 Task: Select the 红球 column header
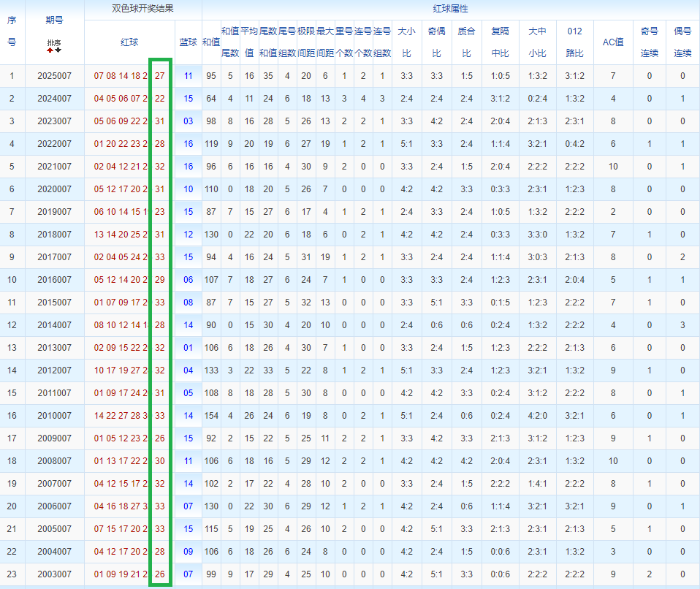[x=129, y=42]
